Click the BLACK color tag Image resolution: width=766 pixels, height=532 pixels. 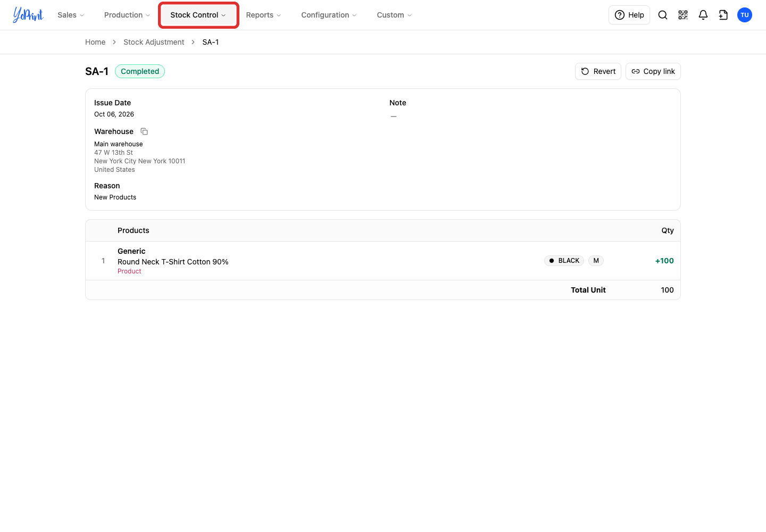coord(564,261)
